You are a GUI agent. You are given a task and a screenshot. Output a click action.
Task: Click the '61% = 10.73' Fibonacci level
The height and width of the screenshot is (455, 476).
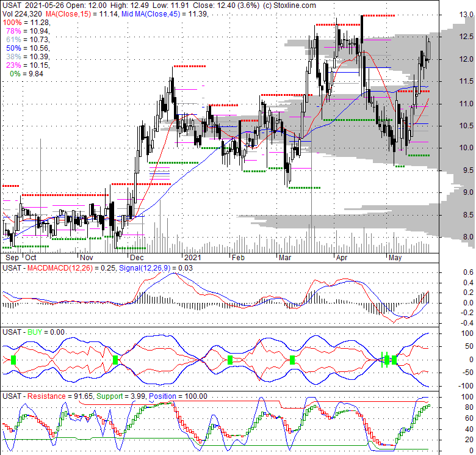(x=27, y=40)
